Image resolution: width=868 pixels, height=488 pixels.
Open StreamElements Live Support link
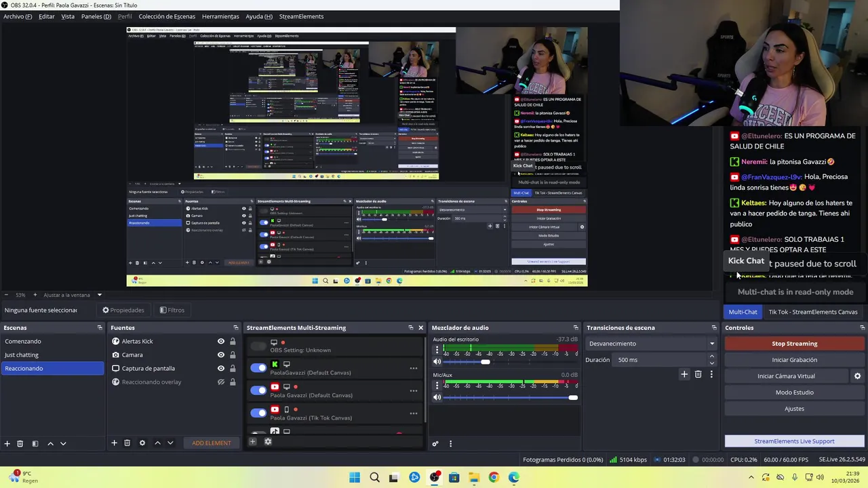(x=795, y=441)
